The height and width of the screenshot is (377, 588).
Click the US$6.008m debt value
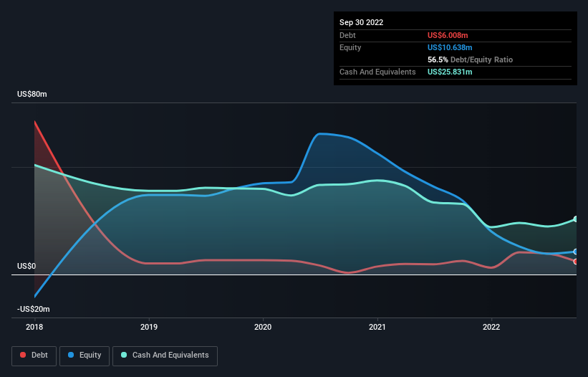pos(448,35)
